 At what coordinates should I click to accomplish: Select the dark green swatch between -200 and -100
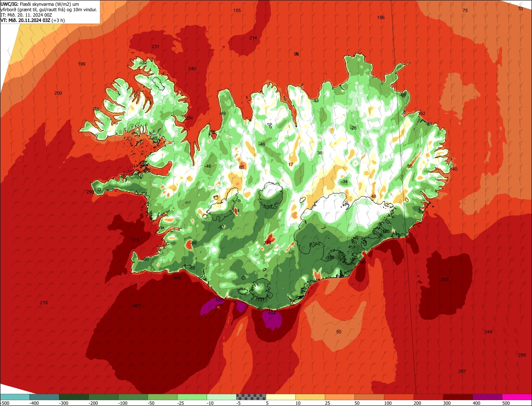point(103,397)
